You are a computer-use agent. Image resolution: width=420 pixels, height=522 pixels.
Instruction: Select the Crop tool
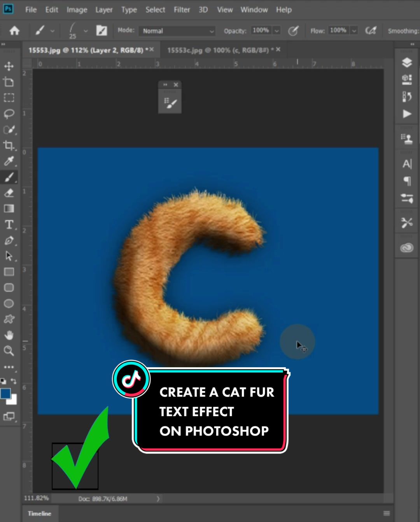point(9,145)
